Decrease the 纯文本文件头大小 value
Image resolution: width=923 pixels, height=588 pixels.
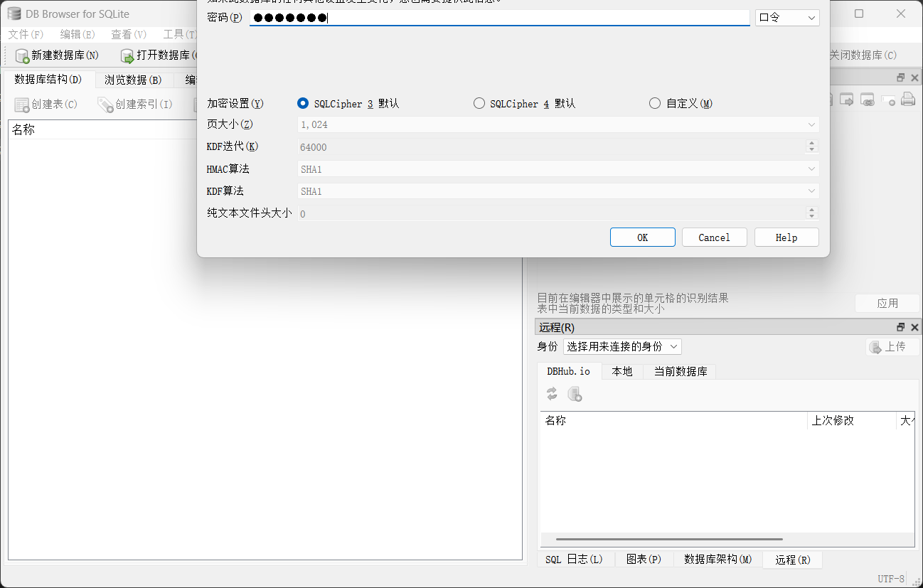[812, 217]
